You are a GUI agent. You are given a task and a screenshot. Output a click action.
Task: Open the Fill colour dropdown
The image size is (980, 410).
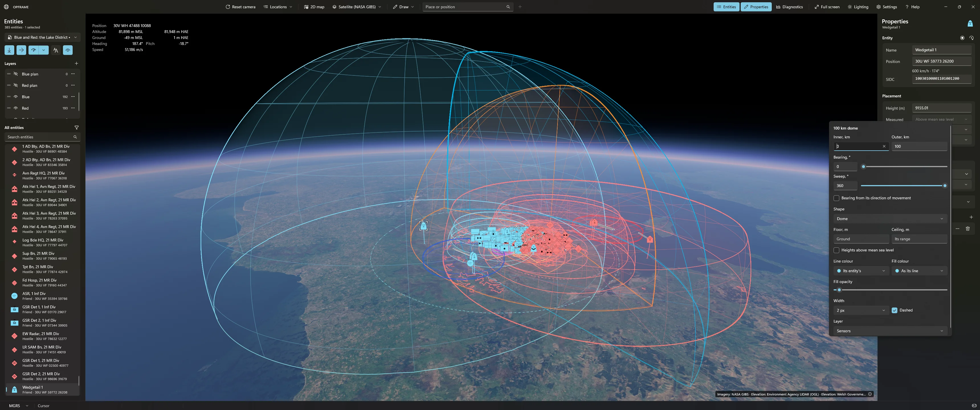(x=919, y=271)
